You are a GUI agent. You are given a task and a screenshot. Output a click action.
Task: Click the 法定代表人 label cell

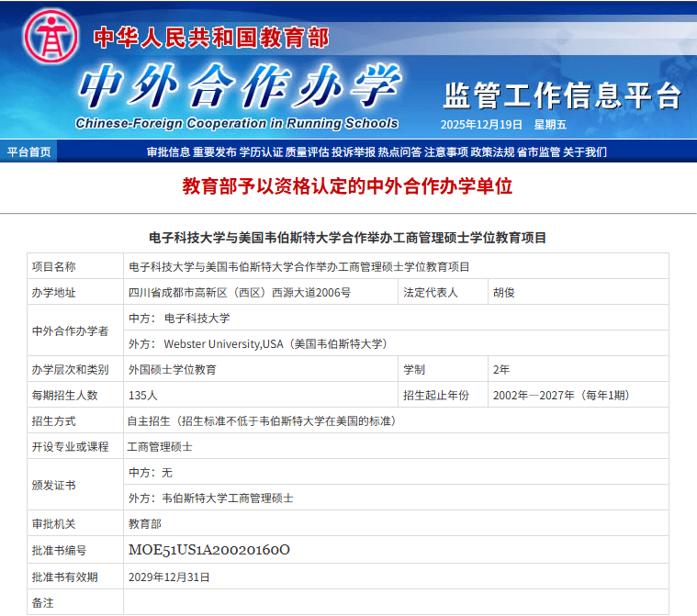point(443,292)
